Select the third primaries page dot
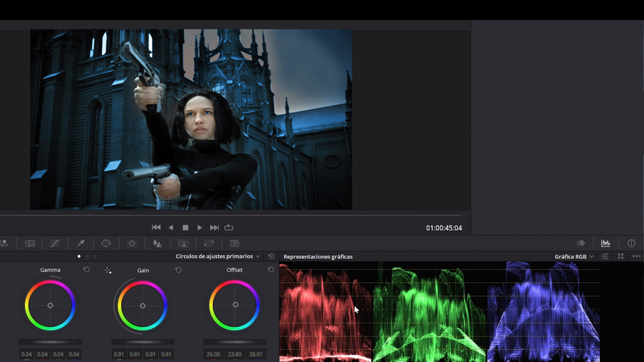The height and width of the screenshot is (362, 644). point(95,256)
